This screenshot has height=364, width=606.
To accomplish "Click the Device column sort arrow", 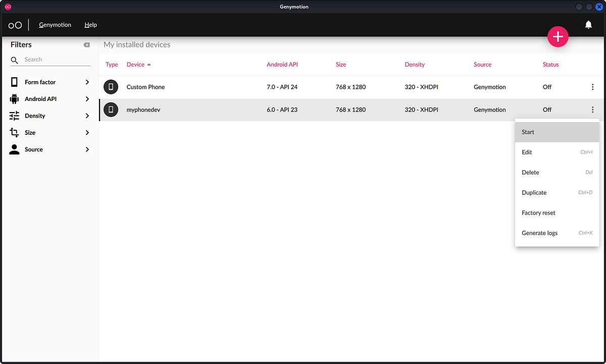I will (x=149, y=65).
